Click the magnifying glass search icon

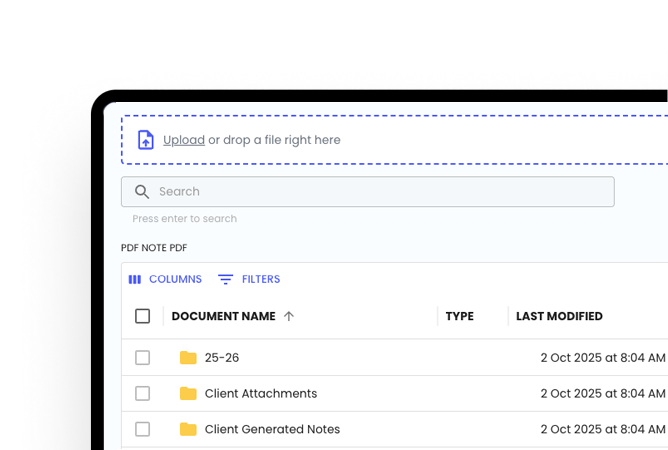[x=142, y=192]
